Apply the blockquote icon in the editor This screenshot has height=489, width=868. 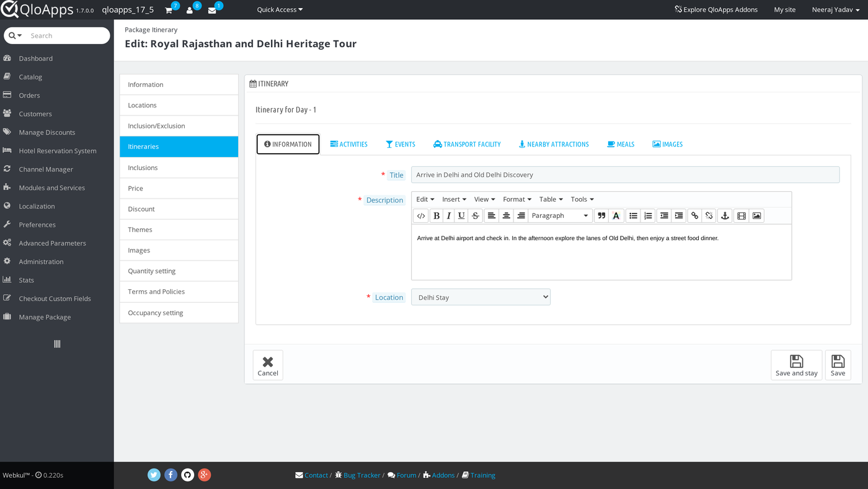[x=601, y=215]
